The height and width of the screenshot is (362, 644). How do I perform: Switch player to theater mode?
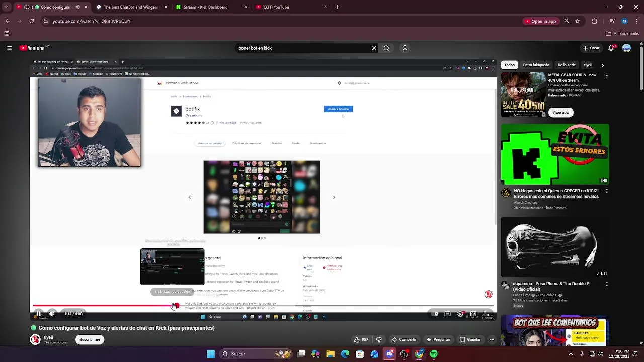[x=473, y=314]
